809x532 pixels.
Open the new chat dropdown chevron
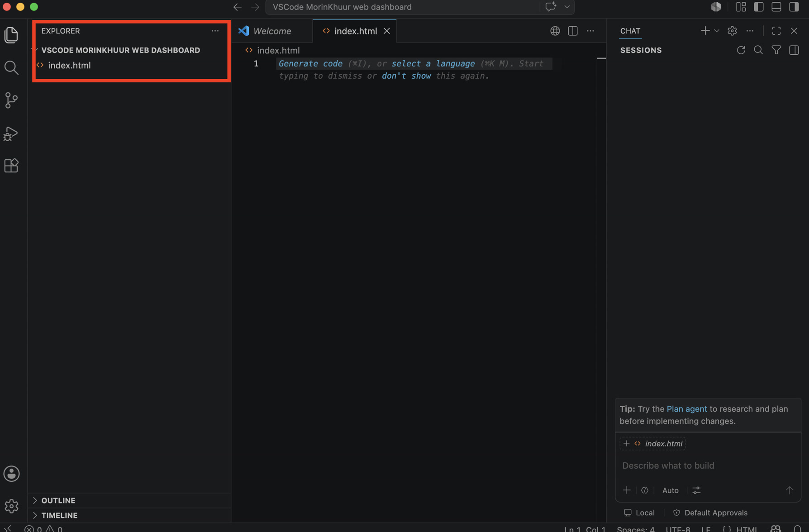(717, 31)
